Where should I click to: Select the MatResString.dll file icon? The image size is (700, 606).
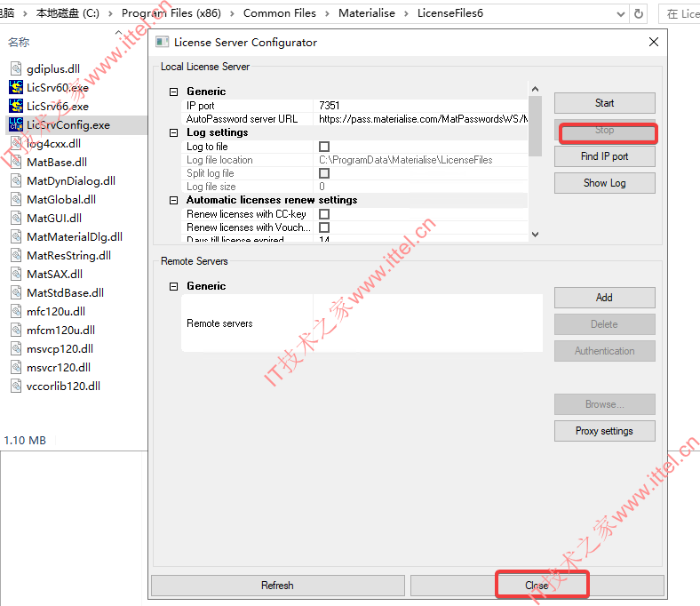[x=16, y=255]
